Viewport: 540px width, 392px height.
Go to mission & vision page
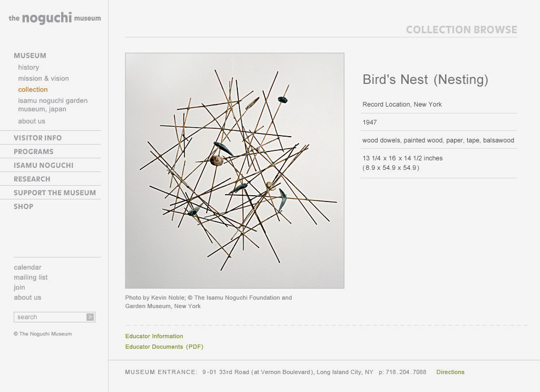coord(43,79)
